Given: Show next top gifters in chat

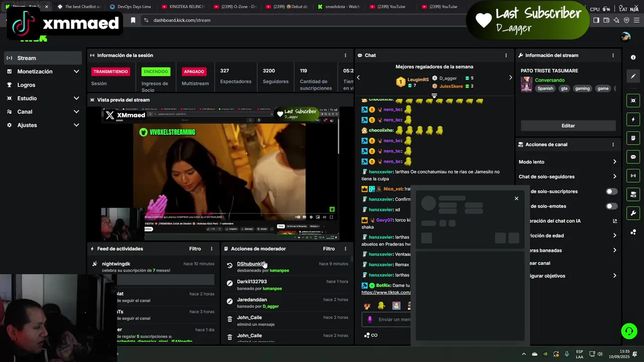Looking at the screenshot, I should pos(510,77).
